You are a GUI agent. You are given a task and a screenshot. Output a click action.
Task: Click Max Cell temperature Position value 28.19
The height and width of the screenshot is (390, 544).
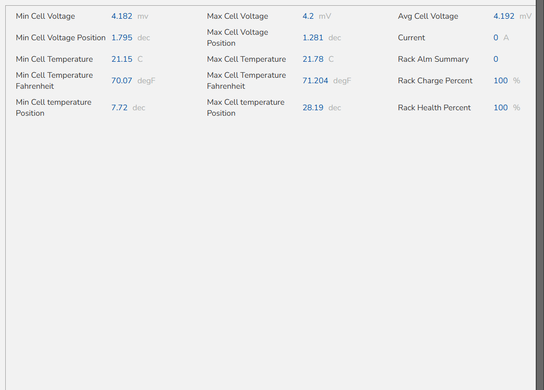point(313,108)
